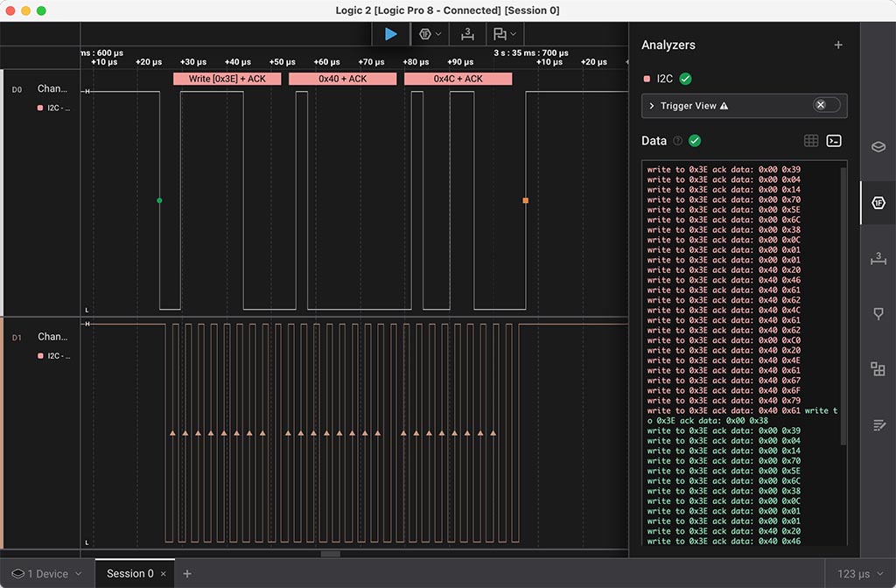
Task: Expand the Trigger View section
Action: (652, 106)
